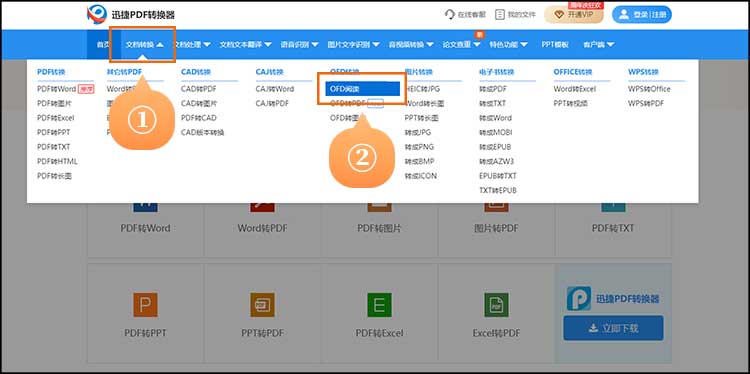The image size is (750, 374).
Task: Expand the 客户端 dropdown
Action: (x=598, y=44)
